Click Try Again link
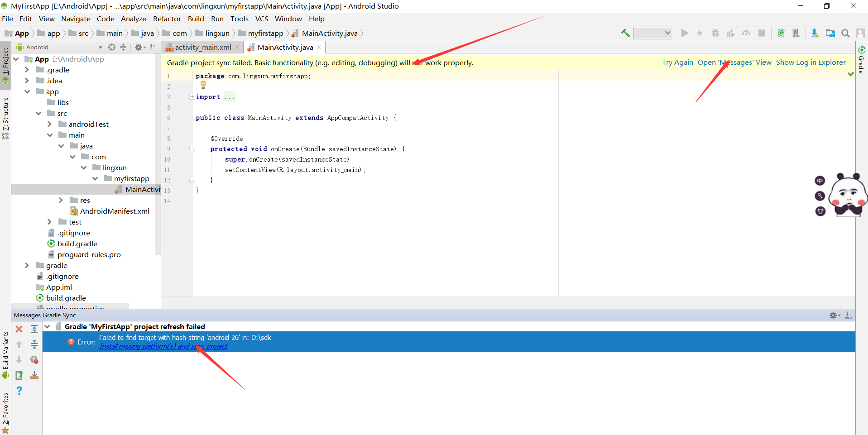The height and width of the screenshot is (435, 868). tap(677, 62)
